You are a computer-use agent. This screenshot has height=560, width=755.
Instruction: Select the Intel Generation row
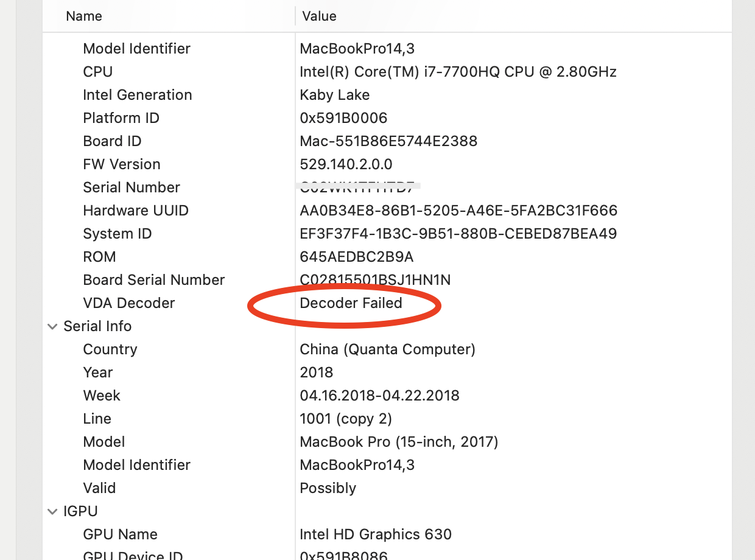coord(138,95)
